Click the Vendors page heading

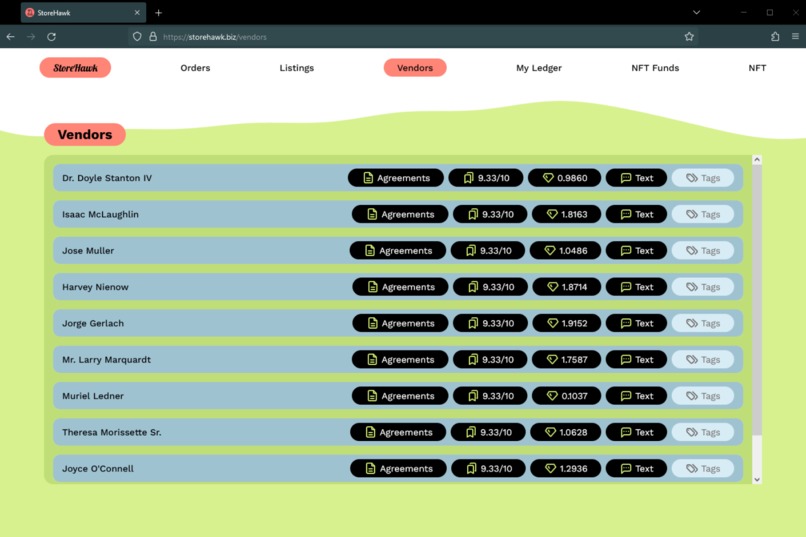85,135
